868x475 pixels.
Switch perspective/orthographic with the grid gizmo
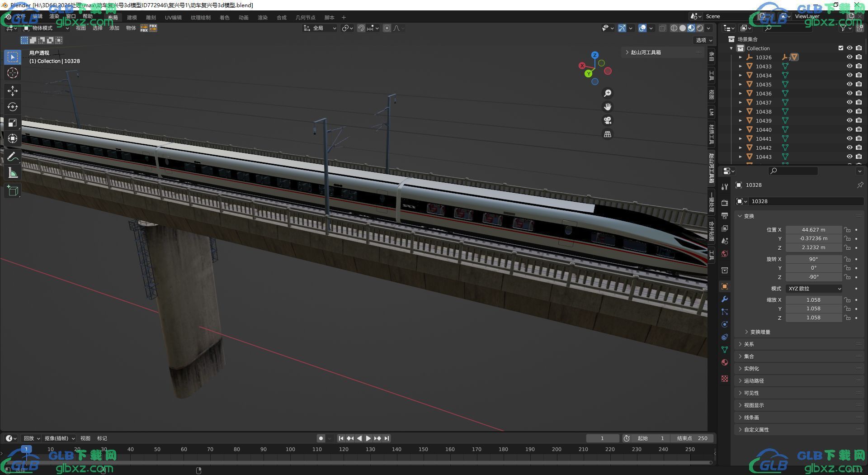(x=608, y=134)
